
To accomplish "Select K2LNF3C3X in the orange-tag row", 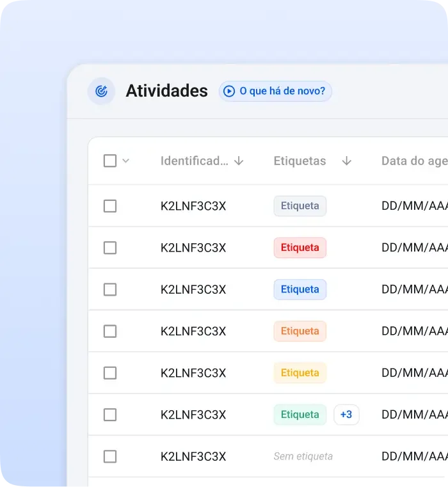I will 193,331.
